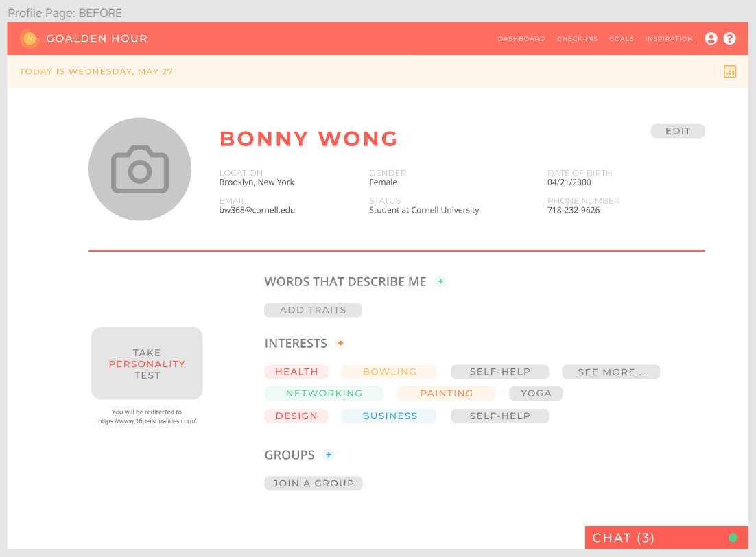This screenshot has width=756, height=557.
Task: Click the Goalden Hour logo icon
Action: point(29,38)
